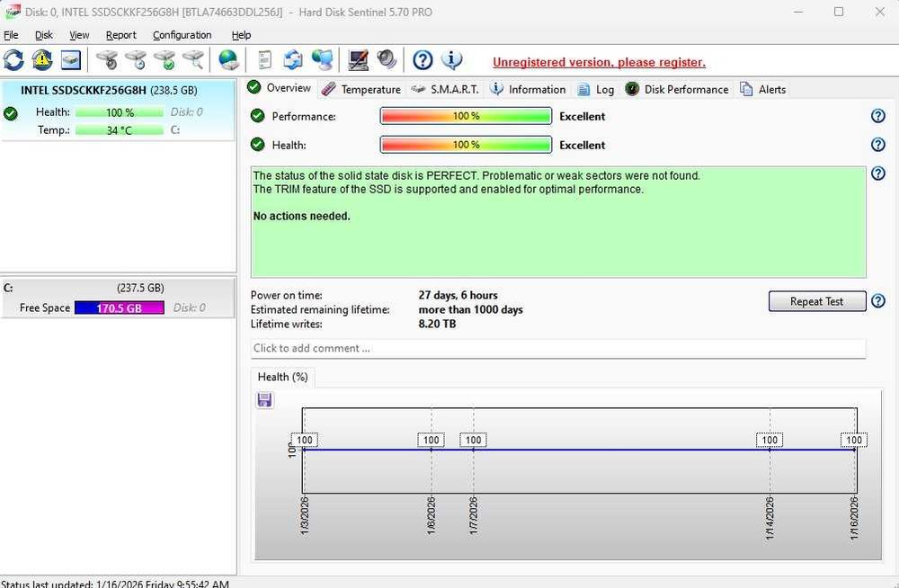Click the disk-with-green-checkmark test icon

(165, 59)
